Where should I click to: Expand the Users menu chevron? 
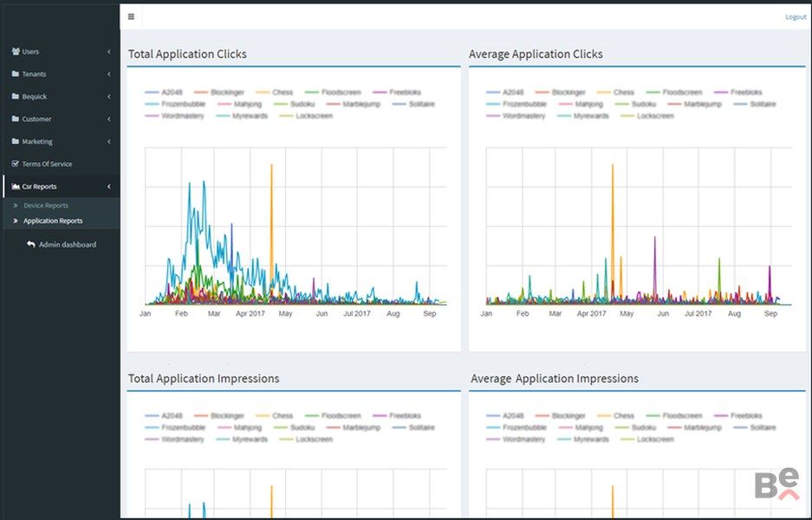(x=108, y=51)
